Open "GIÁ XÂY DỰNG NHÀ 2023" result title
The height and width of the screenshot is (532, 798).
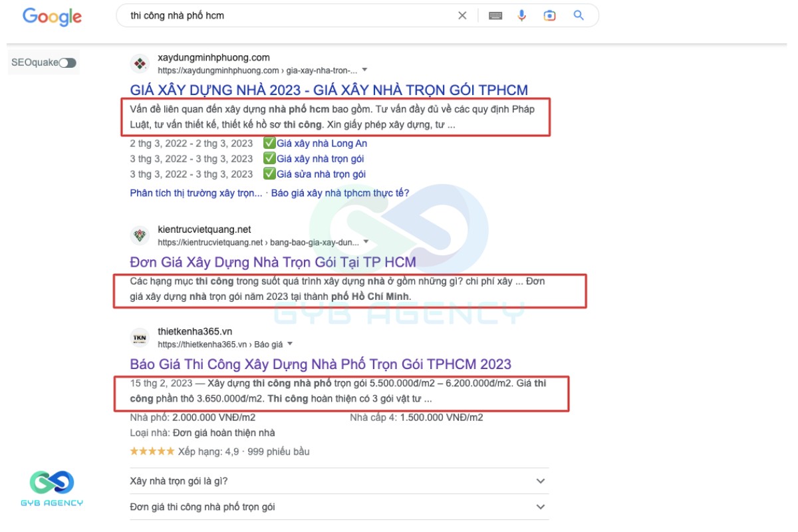[x=329, y=90]
